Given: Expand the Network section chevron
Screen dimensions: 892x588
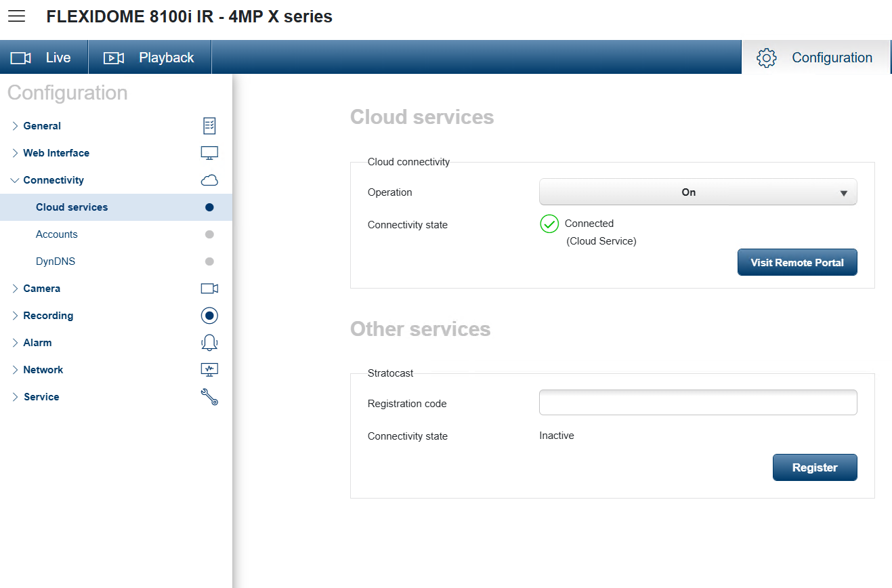Looking at the screenshot, I should coord(15,370).
